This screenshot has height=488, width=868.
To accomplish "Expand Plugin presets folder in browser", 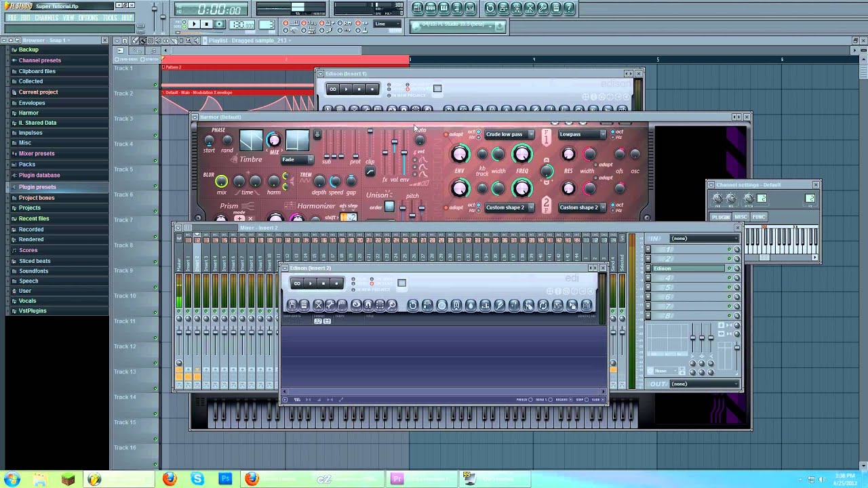I will (37, 187).
